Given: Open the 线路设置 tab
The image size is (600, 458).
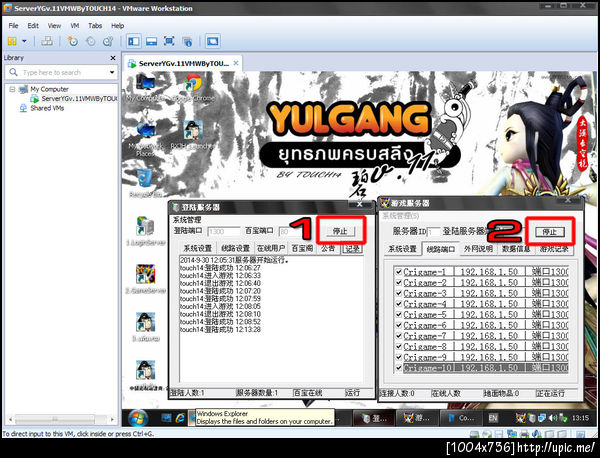Looking at the screenshot, I should pyautogui.click(x=235, y=248).
